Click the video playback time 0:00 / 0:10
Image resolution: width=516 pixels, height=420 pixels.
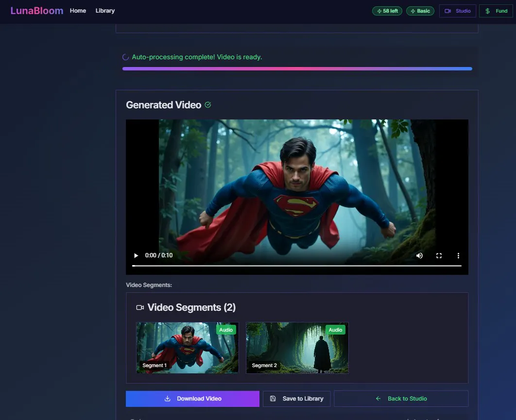158,255
